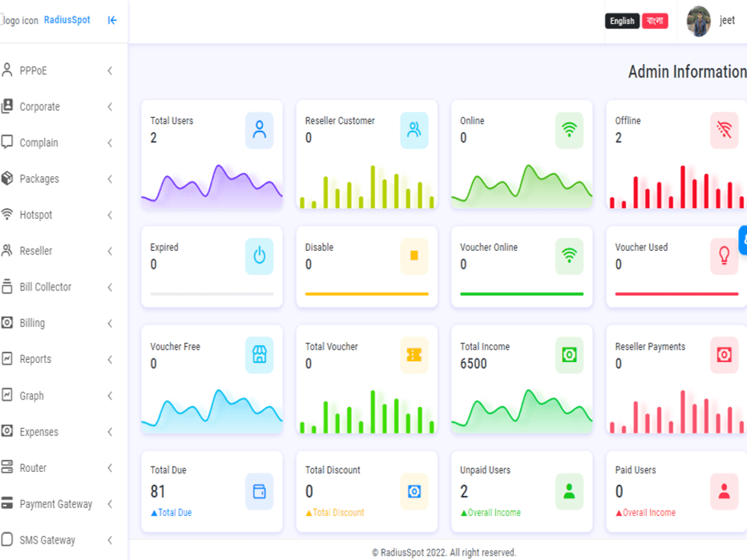Click the Online card wifi icon
The height and width of the screenshot is (560, 747).
coord(568,130)
